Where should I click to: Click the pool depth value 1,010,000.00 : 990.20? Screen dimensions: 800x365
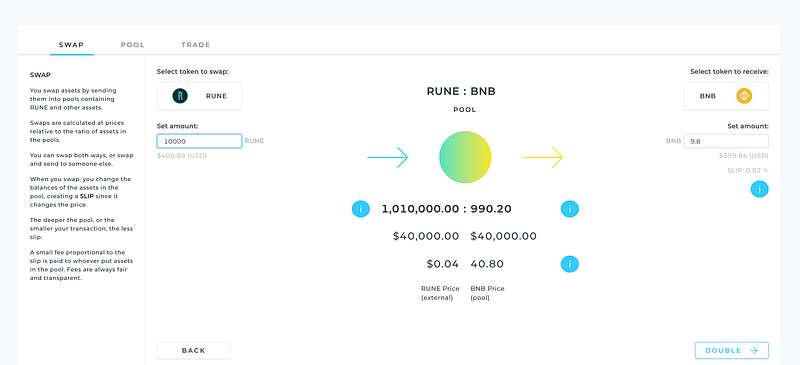coord(446,209)
